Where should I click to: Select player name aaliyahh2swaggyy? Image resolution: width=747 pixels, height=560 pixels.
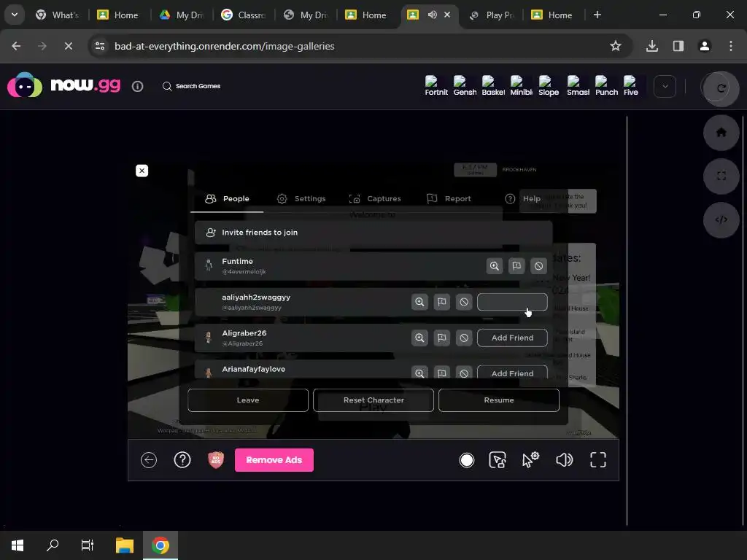[x=256, y=297]
